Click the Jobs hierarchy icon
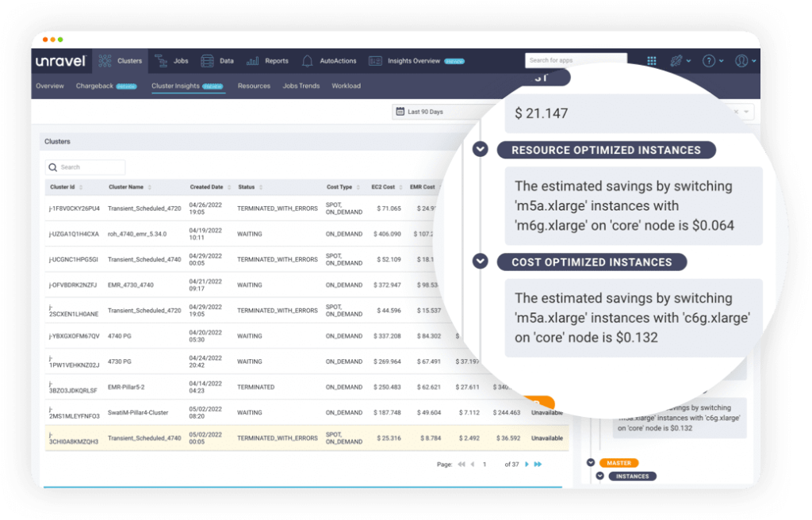This screenshot has height=520, width=812. (160, 60)
